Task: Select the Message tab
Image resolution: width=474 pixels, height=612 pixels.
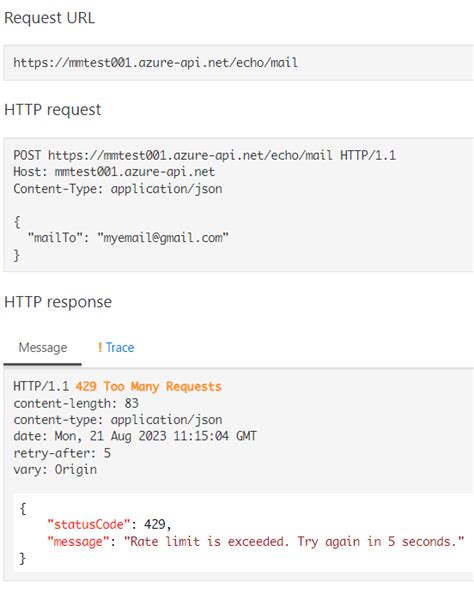Action: click(x=43, y=347)
